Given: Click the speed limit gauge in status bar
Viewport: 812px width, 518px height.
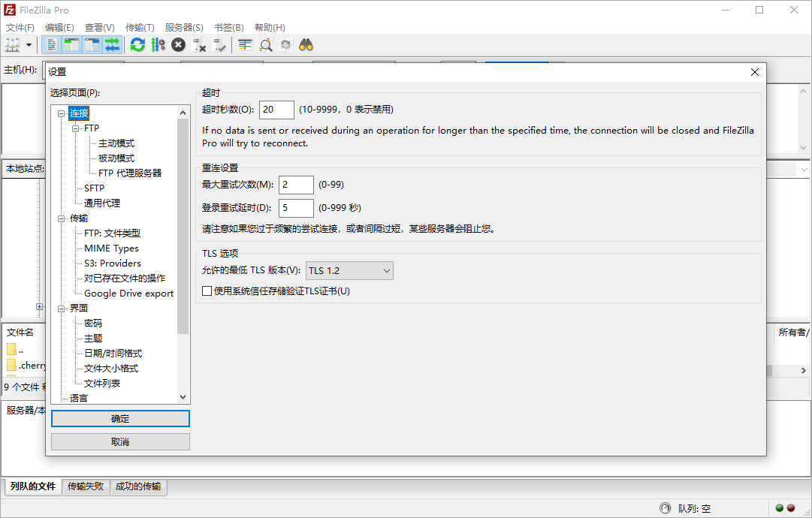Looking at the screenshot, I should click(x=666, y=507).
